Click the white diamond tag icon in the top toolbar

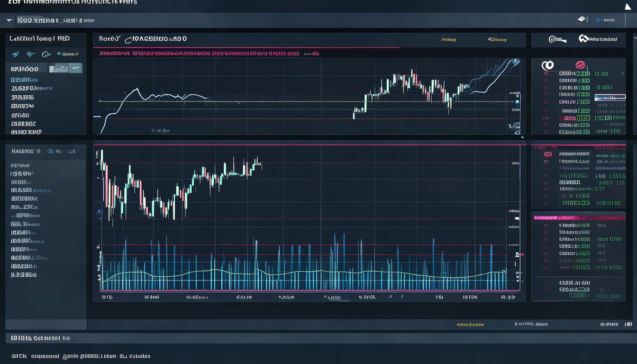click(582, 19)
